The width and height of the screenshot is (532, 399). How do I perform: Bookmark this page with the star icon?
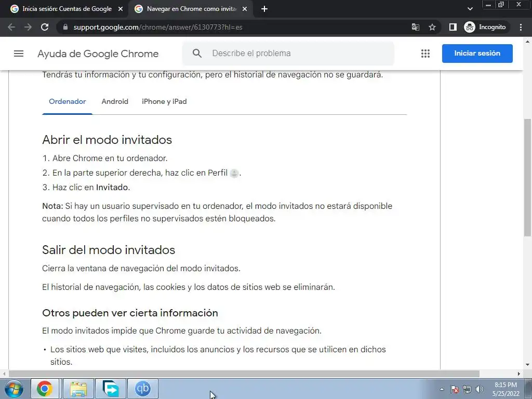tap(432, 27)
